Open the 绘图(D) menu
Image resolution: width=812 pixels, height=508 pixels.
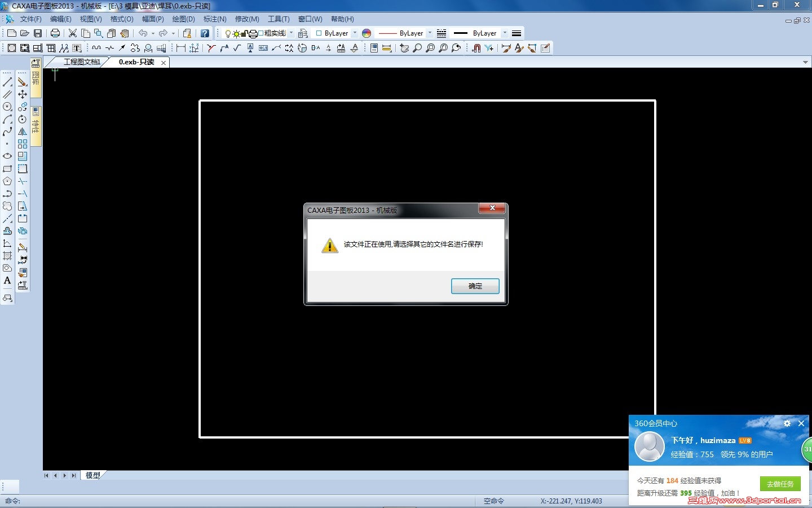(x=184, y=19)
